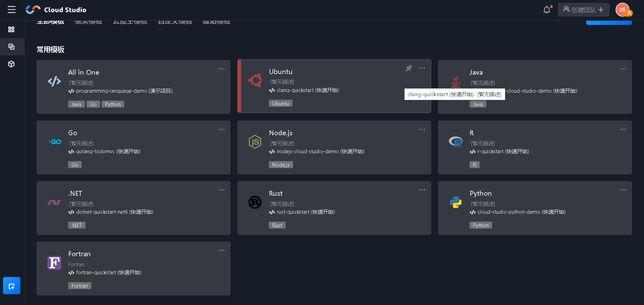The width and height of the screenshot is (644, 305).
Task: Click the Go tag in the Go card
Action: [x=75, y=165]
